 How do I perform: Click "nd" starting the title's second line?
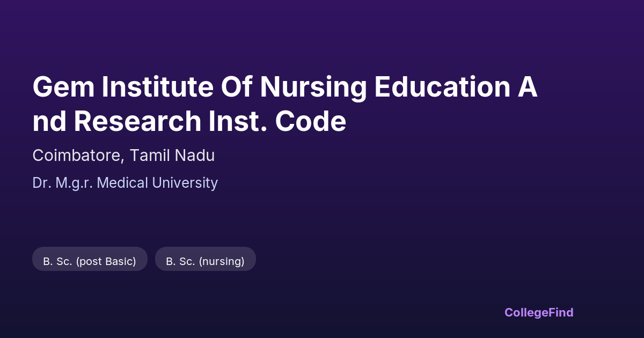(49, 122)
